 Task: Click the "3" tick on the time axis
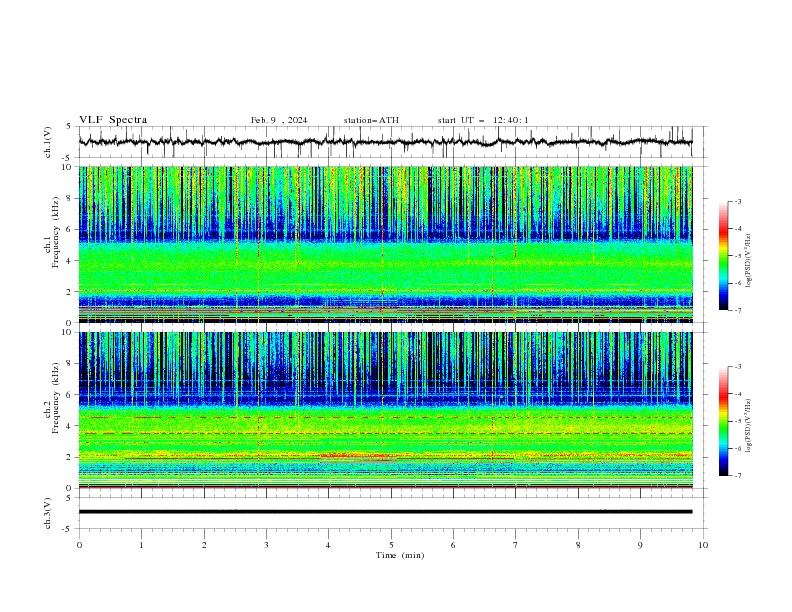tap(266, 545)
